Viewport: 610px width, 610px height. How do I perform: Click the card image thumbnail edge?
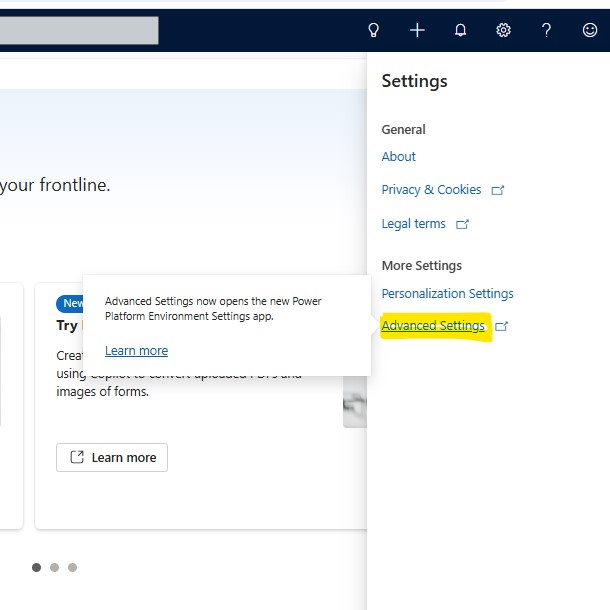(355, 402)
